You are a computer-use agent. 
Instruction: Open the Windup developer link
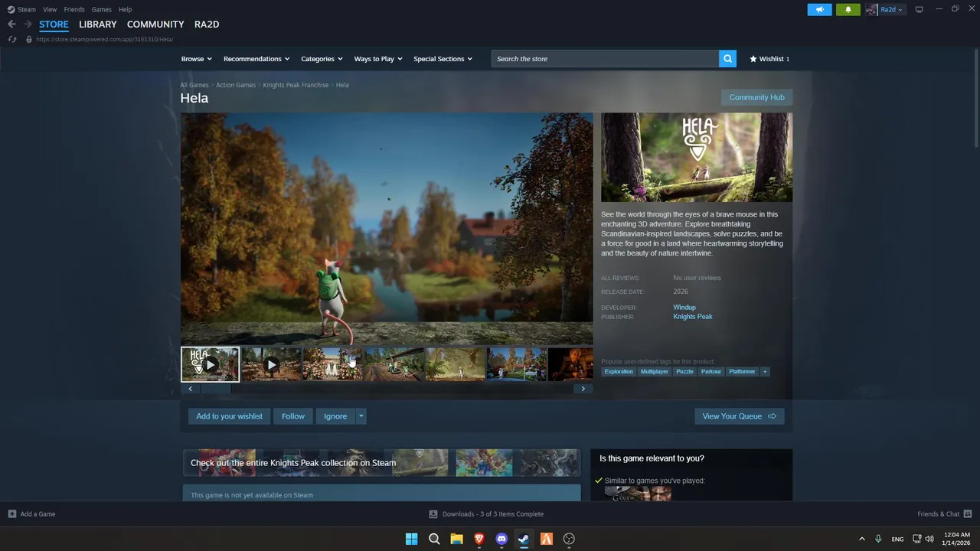point(684,308)
